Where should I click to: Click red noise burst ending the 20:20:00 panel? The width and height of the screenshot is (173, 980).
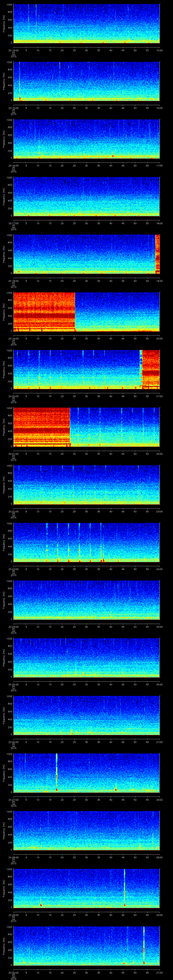[x=150, y=369]
